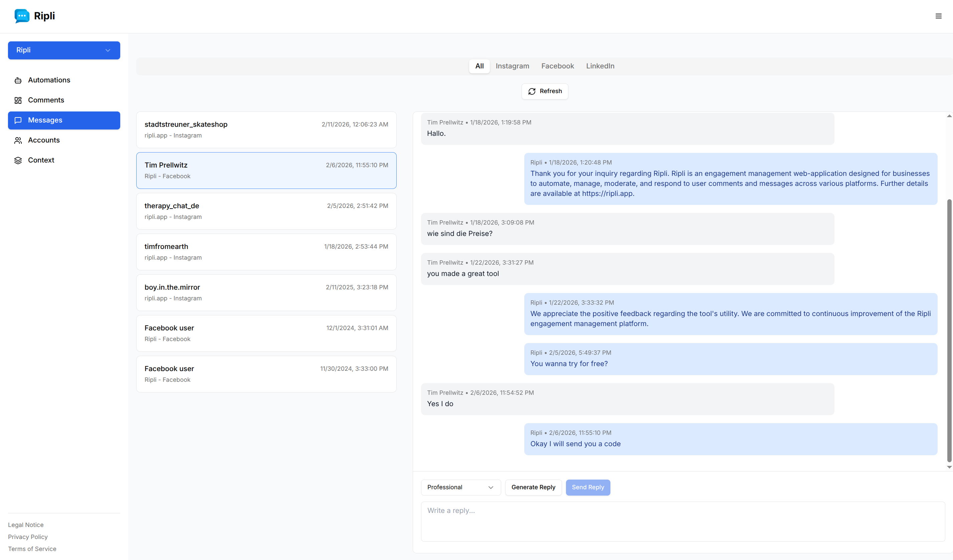Open the Terms of Service link
Viewport: 953px width, 560px height.
click(32, 549)
